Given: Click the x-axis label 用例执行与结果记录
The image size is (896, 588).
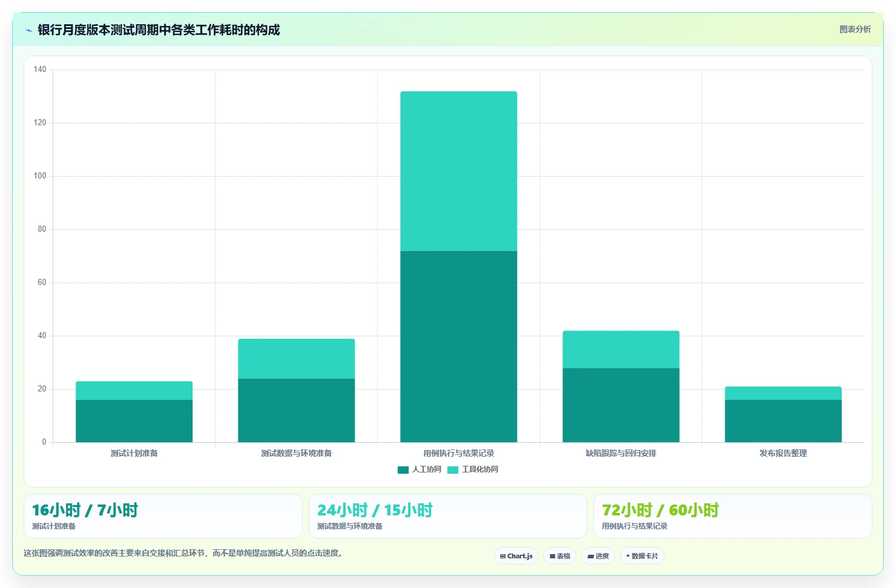Looking at the screenshot, I should 458,453.
